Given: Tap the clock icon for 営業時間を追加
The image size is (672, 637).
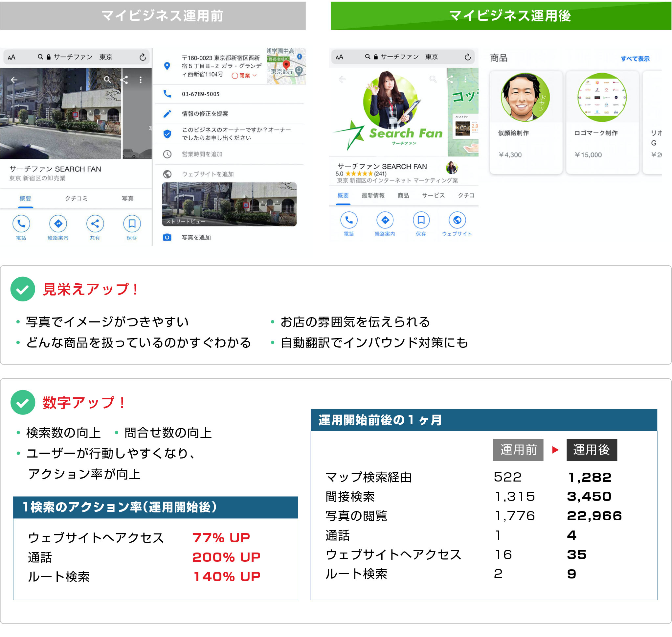Looking at the screenshot, I should point(167,154).
